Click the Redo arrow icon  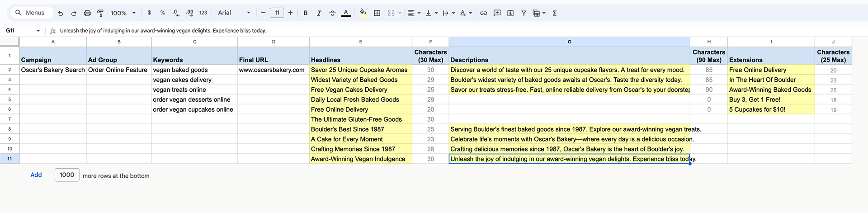(74, 13)
